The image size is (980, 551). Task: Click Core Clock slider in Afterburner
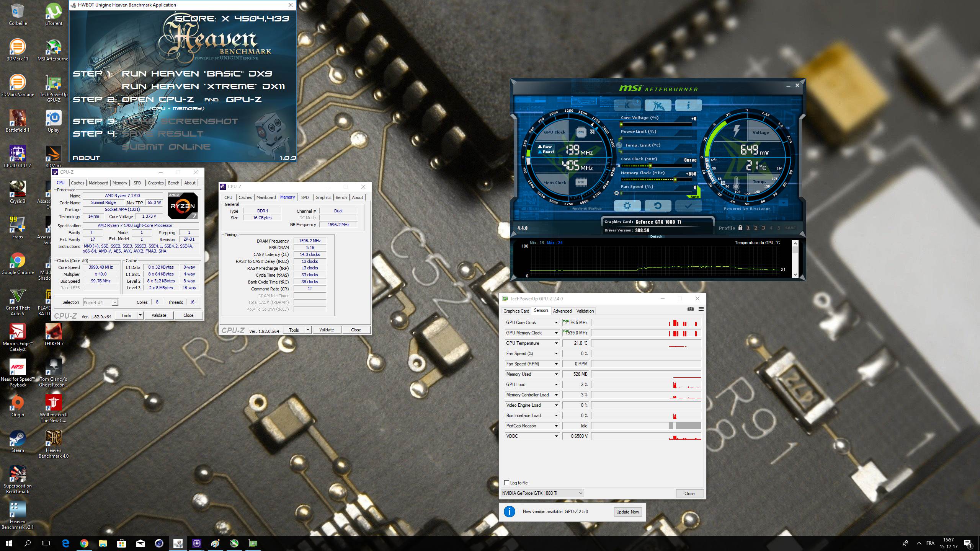point(656,166)
